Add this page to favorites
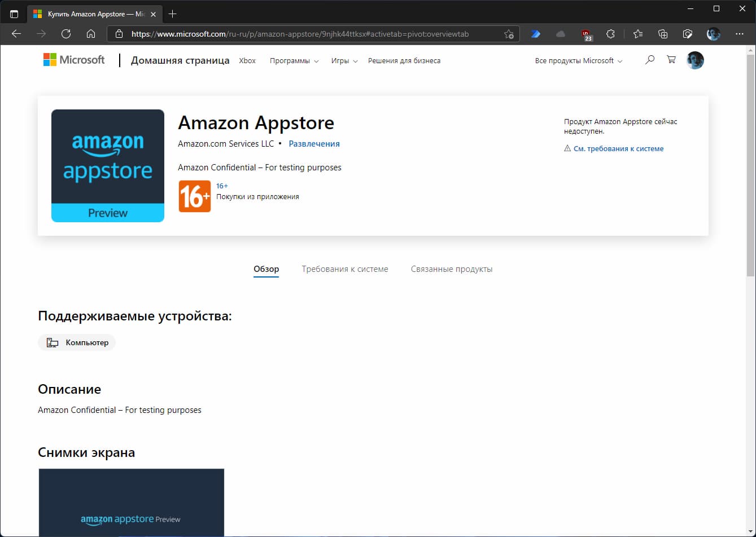 (508, 34)
